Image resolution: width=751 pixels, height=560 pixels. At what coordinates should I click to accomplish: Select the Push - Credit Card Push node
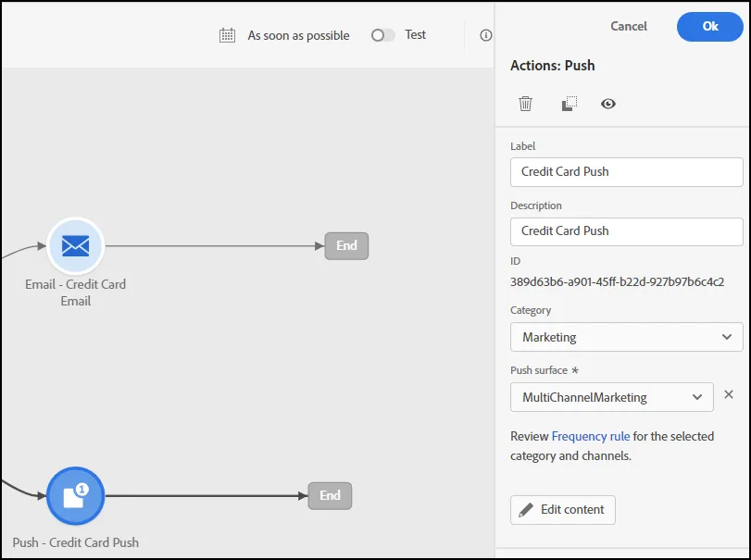pyautogui.click(x=76, y=496)
